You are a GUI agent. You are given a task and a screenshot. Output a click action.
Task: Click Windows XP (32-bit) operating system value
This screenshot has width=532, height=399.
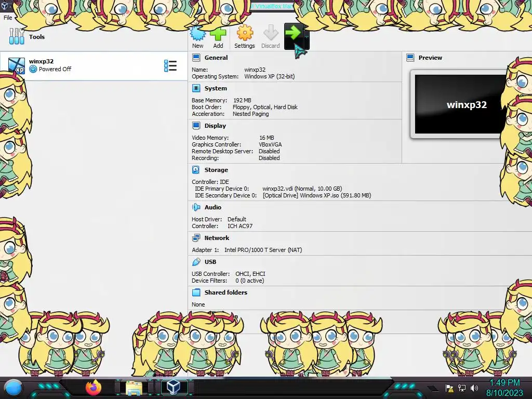(270, 77)
